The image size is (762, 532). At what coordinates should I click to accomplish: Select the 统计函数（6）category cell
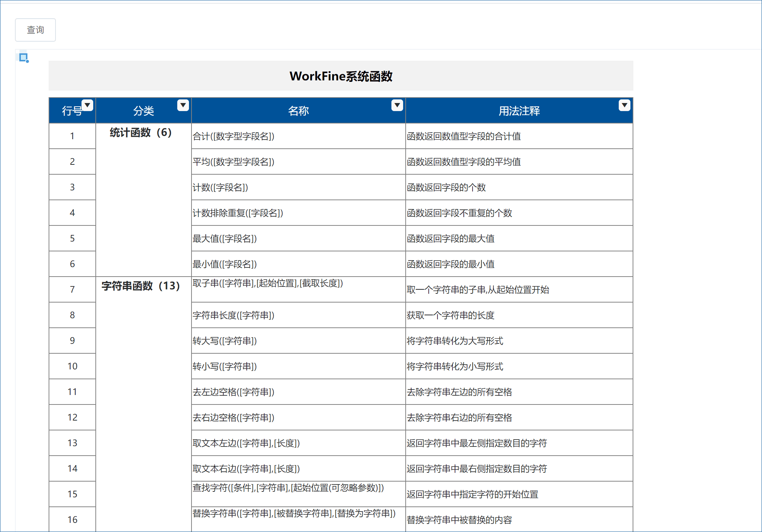(144, 200)
